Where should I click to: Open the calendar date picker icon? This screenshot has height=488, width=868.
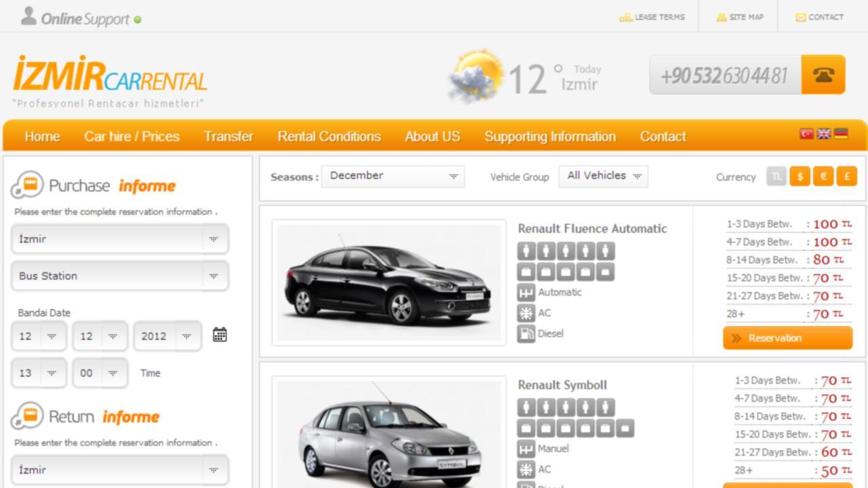(x=220, y=335)
